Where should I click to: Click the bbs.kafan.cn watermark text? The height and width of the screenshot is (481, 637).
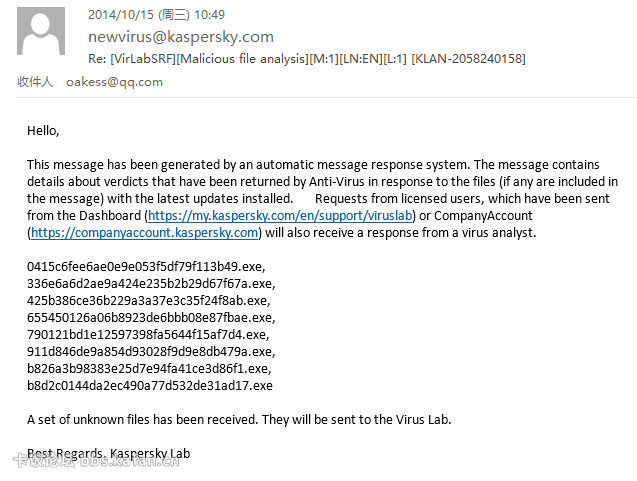tap(129, 461)
